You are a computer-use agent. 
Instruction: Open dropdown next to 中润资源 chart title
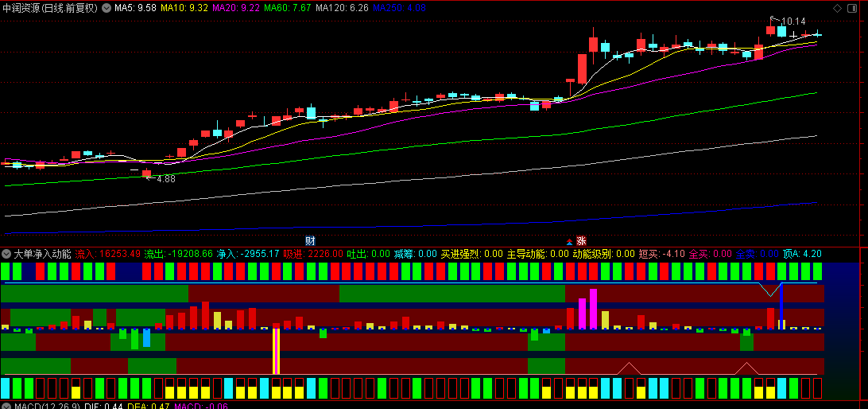click(107, 8)
